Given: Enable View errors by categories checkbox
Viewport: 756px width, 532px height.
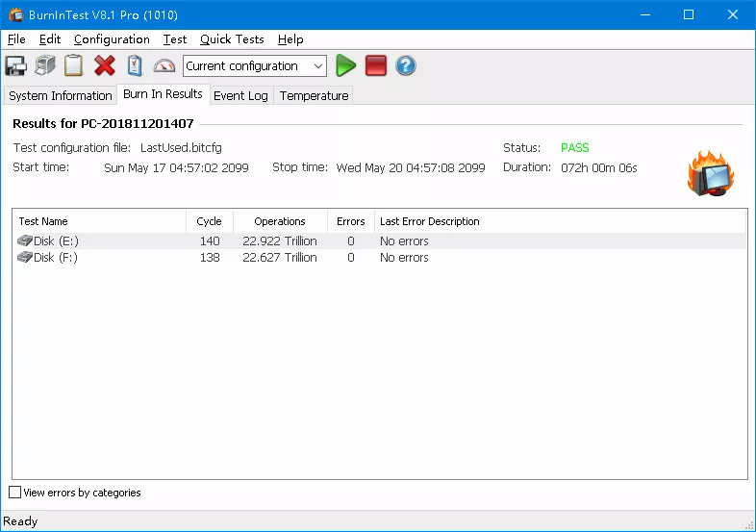Looking at the screenshot, I should [x=14, y=493].
